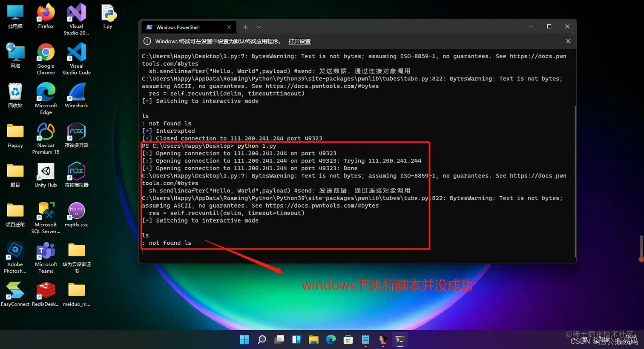Open the 回收站 recycle bin

(x=15, y=96)
